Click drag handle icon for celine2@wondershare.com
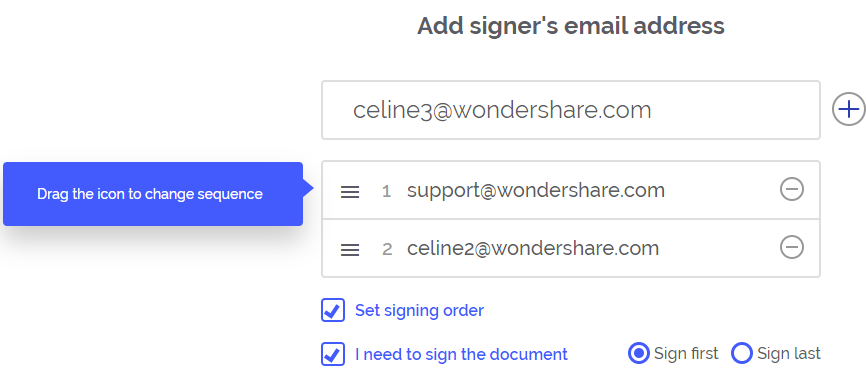Screen dimensions: 866x378 point(350,250)
